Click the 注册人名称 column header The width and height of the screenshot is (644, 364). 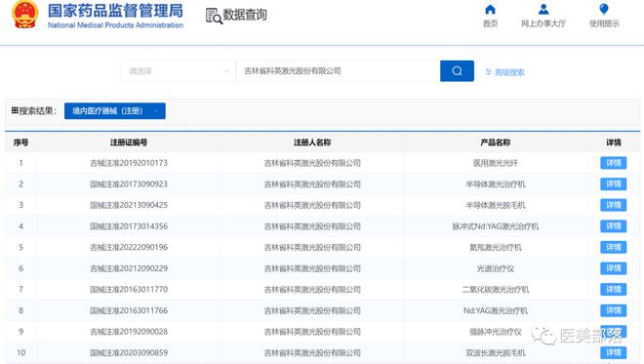312,142
